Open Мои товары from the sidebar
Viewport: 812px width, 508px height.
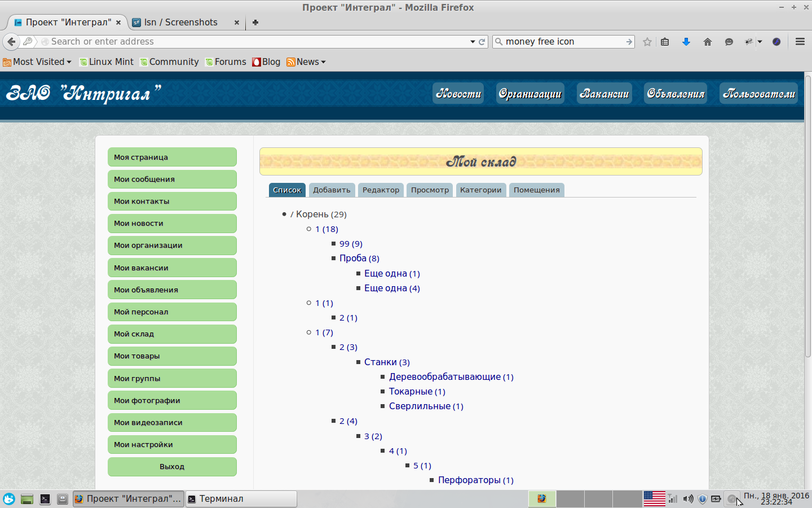(x=172, y=356)
